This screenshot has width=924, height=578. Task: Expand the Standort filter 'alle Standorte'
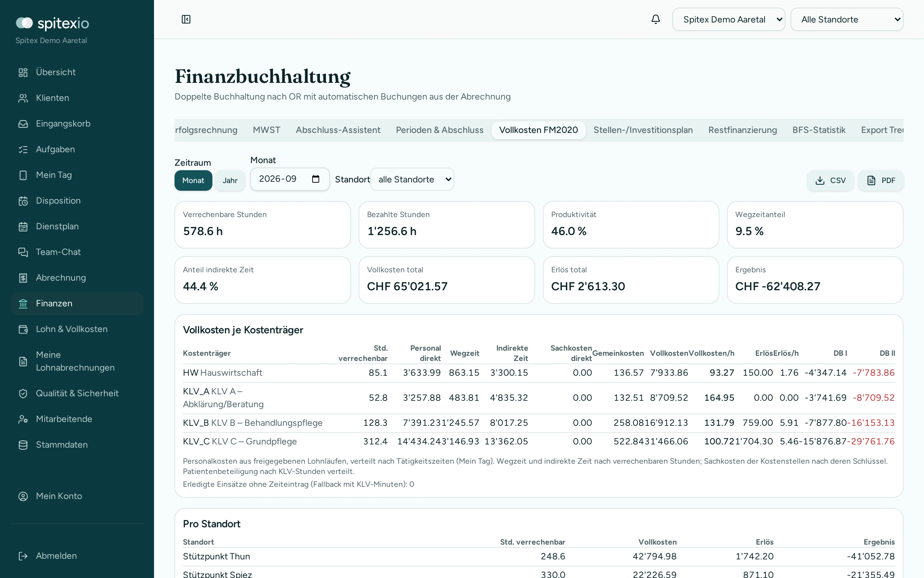click(x=412, y=179)
